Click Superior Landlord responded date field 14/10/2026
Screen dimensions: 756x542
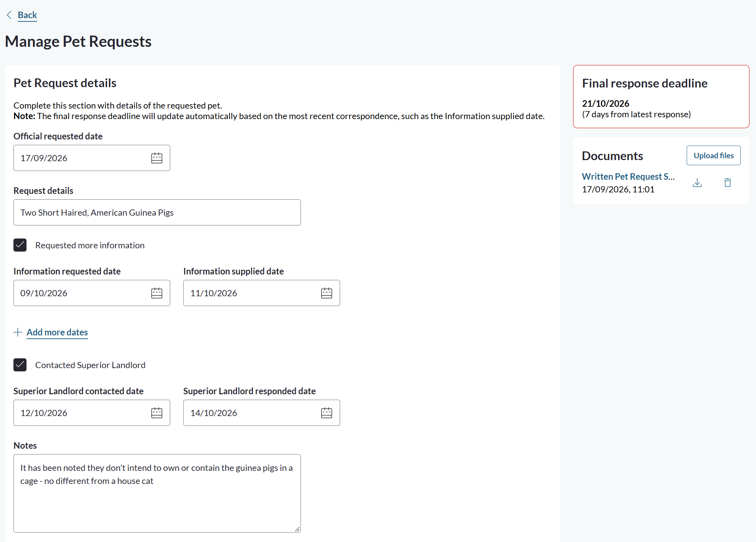pos(262,413)
